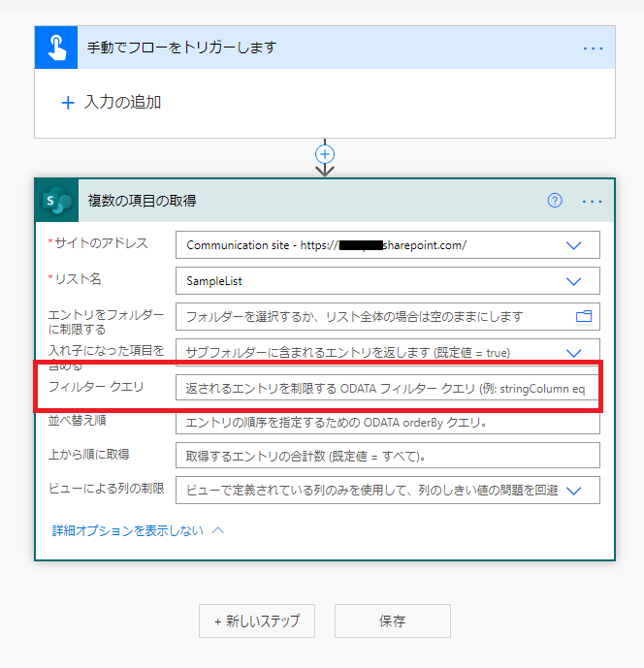Insert a step via the plus connector

(325, 154)
